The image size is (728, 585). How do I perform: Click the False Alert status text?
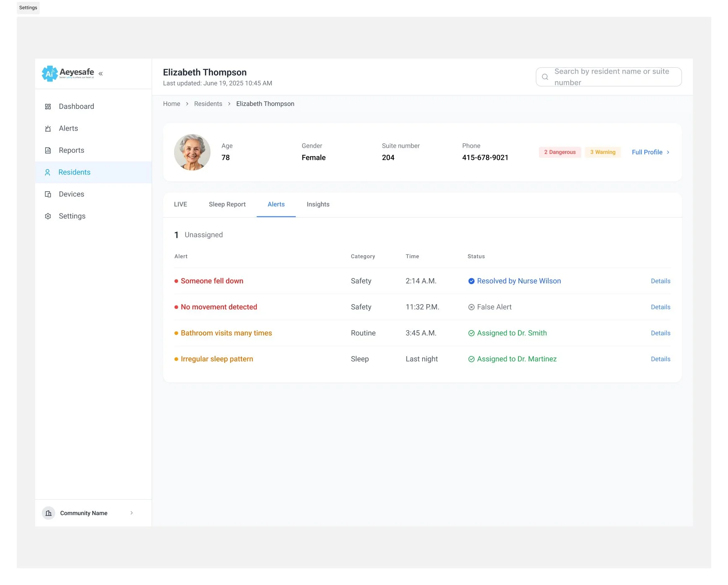[494, 307]
